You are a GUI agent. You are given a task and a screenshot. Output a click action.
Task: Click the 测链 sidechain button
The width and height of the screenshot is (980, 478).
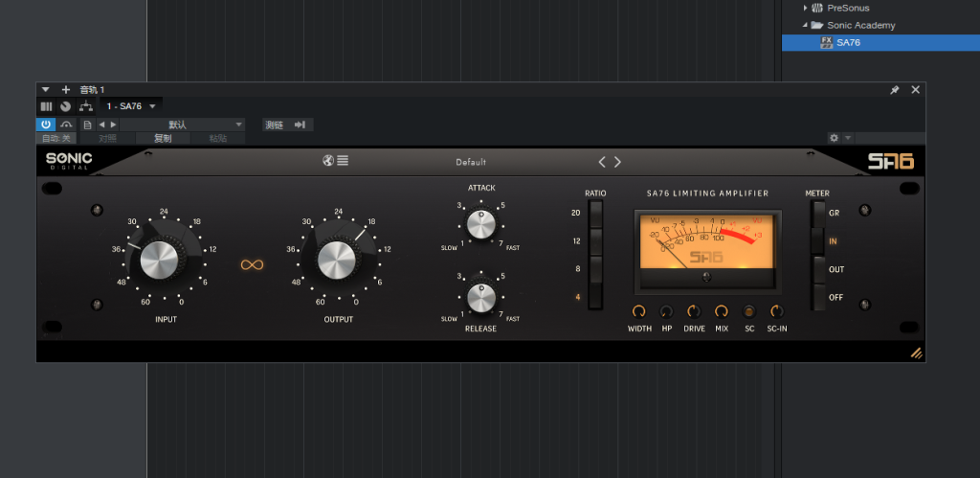275,125
